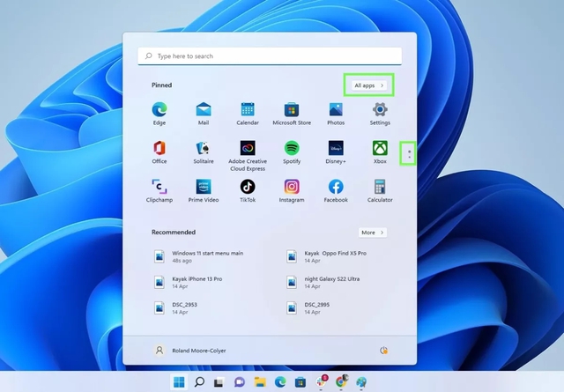
Task: Launch Spotify from pinned apps
Action: (292, 152)
